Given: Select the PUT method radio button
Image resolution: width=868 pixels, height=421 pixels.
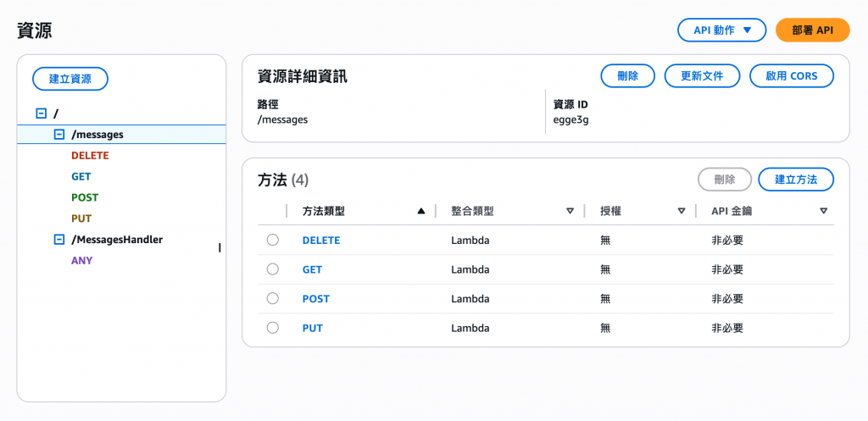Looking at the screenshot, I should pos(272,328).
